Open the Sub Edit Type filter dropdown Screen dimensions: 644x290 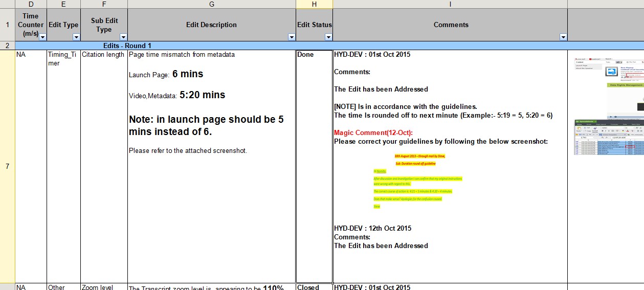tap(123, 37)
